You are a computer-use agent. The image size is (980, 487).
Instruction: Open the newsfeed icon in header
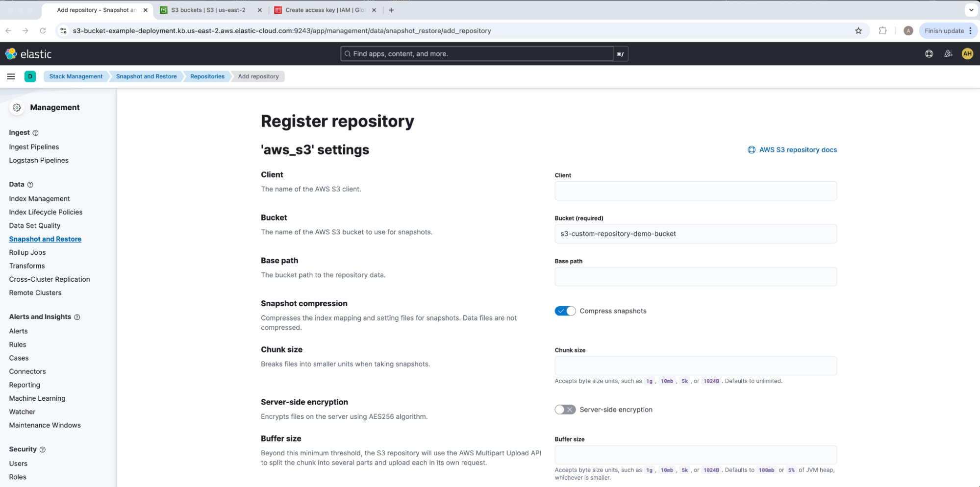pyautogui.click(x=948, y=54)
